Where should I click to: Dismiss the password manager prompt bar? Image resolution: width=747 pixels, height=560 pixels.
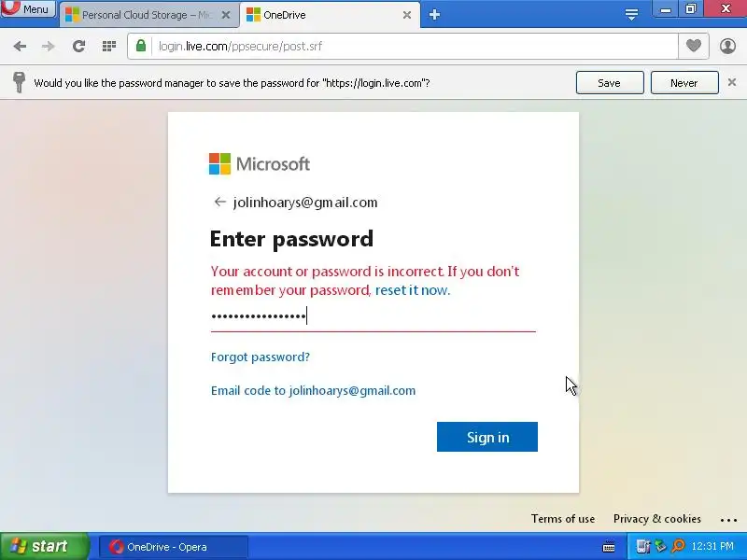[732, 82]
